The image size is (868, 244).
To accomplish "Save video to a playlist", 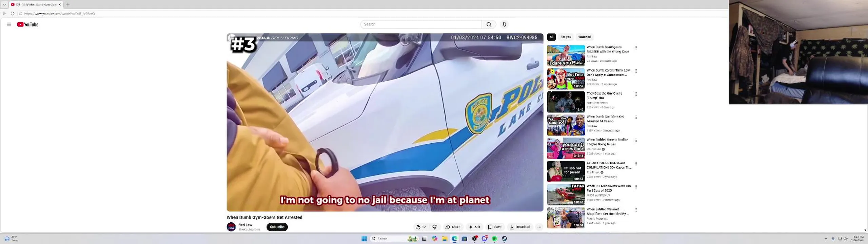I will pos(495,227).
